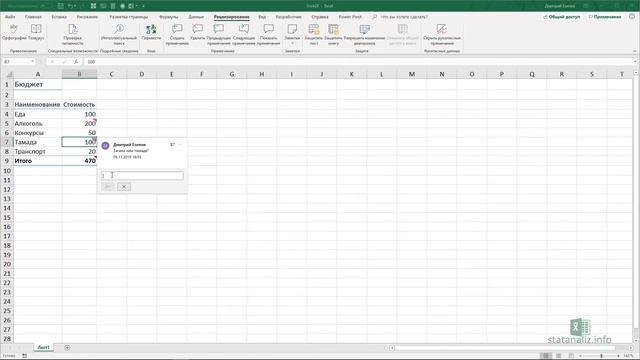
Task: Open ribbon display options in the title bar
Action: [586, 6]
